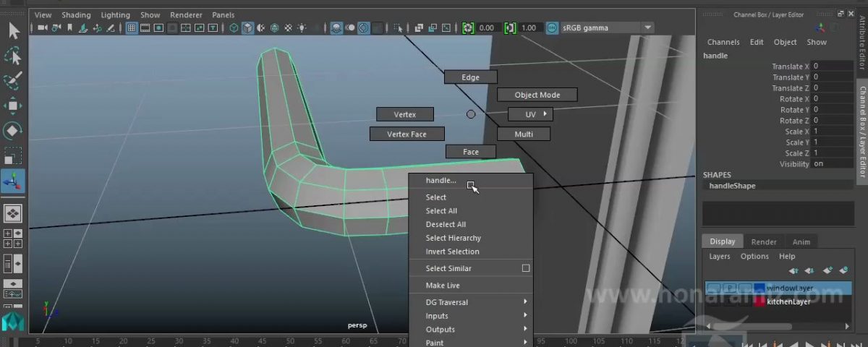The height and width of the screenshot is (347, 868).
Task: Choose the Rotate tool in the toolbox
Action: point(13,131)
